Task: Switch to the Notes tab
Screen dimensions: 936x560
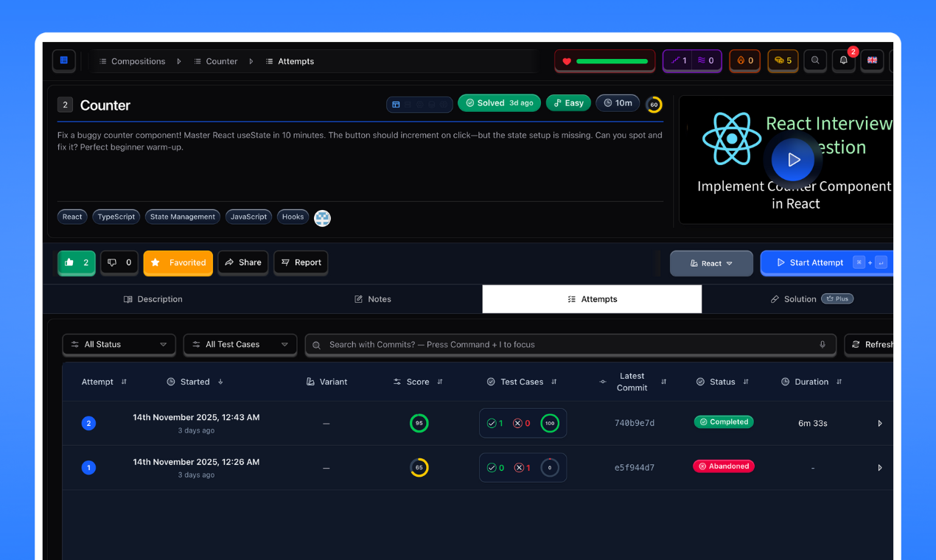Action: point(372,299)
